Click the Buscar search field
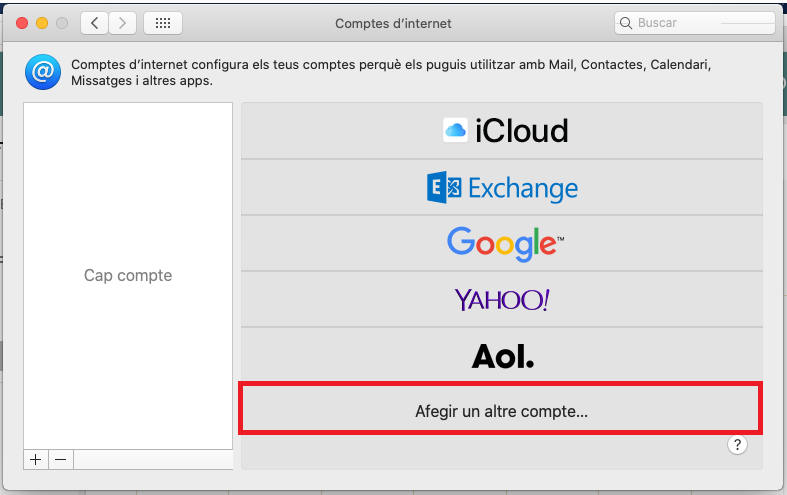This screenshot has height=495, width=787. [695, 23]
